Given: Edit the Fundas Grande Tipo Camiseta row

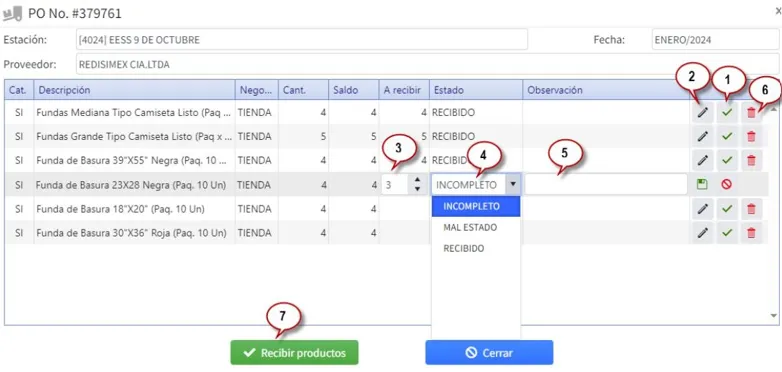Looking at the screenshot, I should pos(703,136).
